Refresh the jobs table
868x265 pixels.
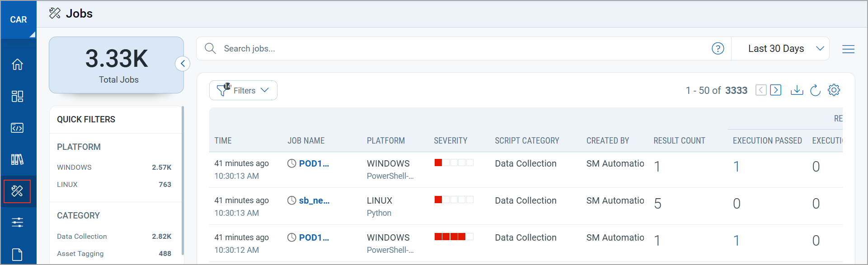point(815,90)
